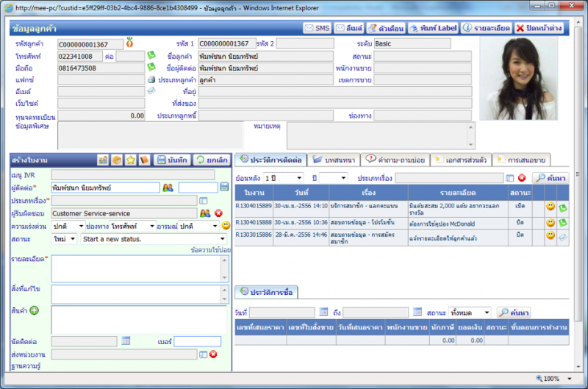Click envelope icon in row R1303015886
Viewport: 588px width, 389px height.
(x=563, y=237)
